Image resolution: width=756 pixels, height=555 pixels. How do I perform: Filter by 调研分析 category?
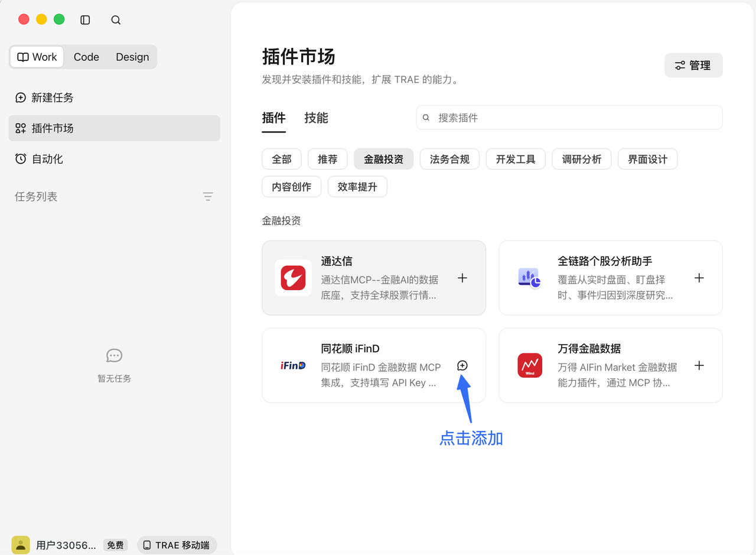(582, 159)
